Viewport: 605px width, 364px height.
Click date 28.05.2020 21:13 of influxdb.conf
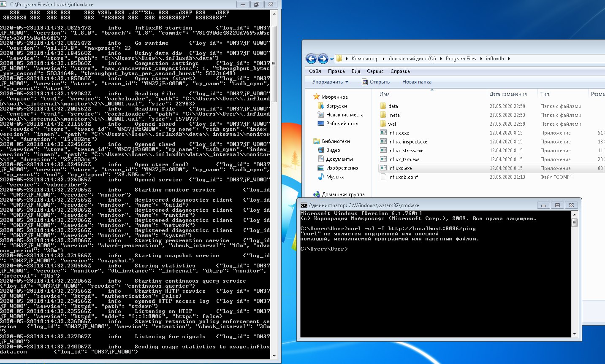click(x=507, y=177)
